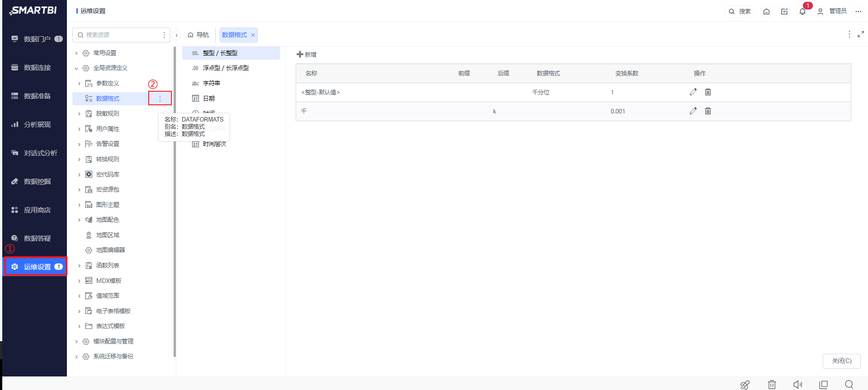
Task: Open the top-right ellipsis more menu
Action: pos(859,11)
